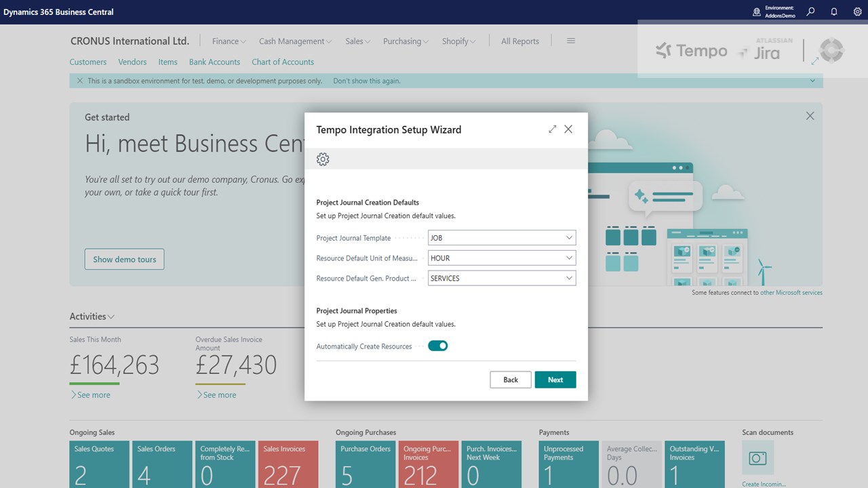See more under Sales This Month
This screenshot has width=868, height=488.
(x=90, y=394)
